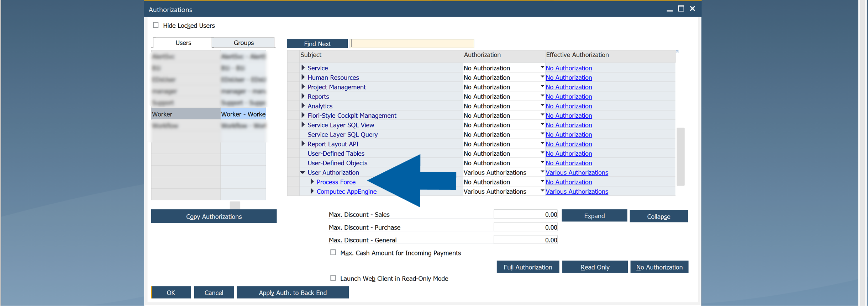Open effective authorization link for Project Management
This screenshot has width=868, height=306.
[569, 87]
